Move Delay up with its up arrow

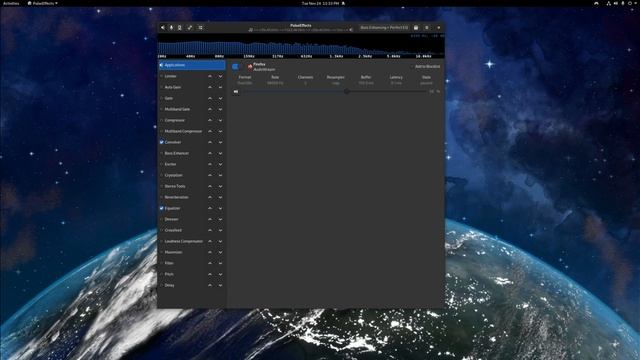point(210,286)
